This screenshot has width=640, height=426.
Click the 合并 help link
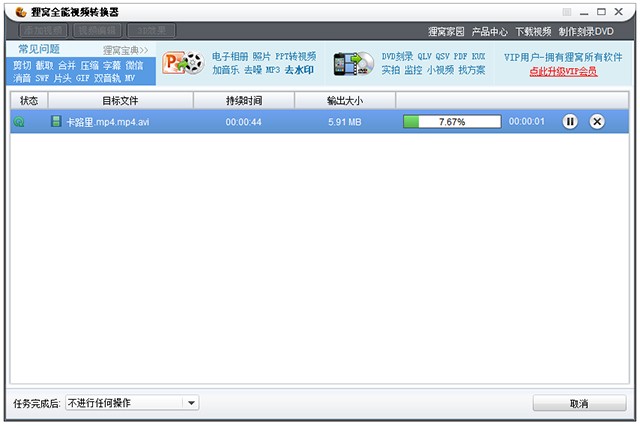(67, 65)
